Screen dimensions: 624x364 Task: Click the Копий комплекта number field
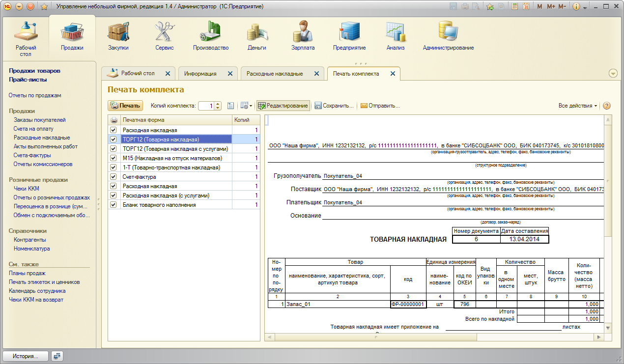[206, 106]
